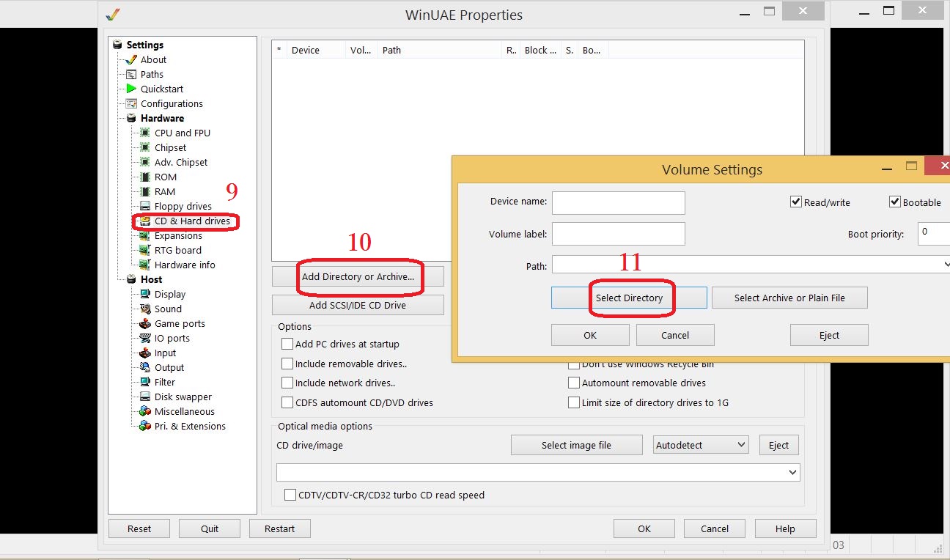Viewport: 950px width, 560px height.
Task: Uncheck Read/write in Volume Settings
Action: (x=796, y=202)
